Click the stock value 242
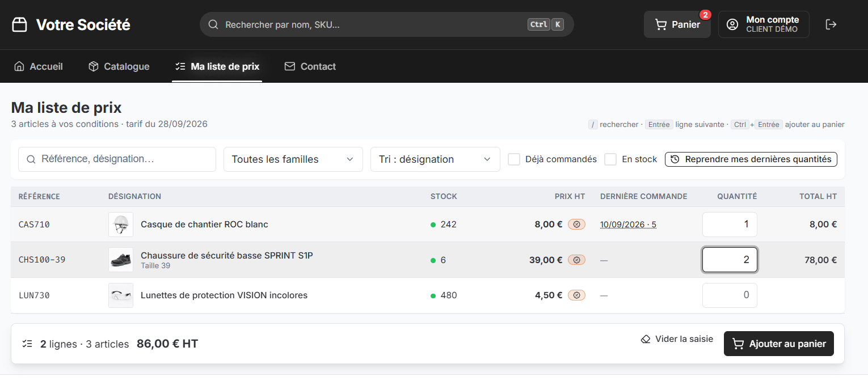Screen dimensions: 868x385 pos(448,225)
